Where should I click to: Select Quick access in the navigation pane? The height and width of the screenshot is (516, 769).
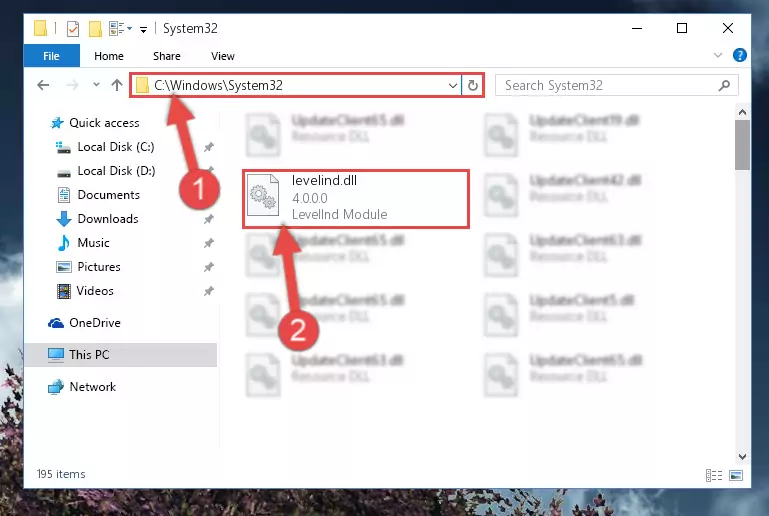104,123
